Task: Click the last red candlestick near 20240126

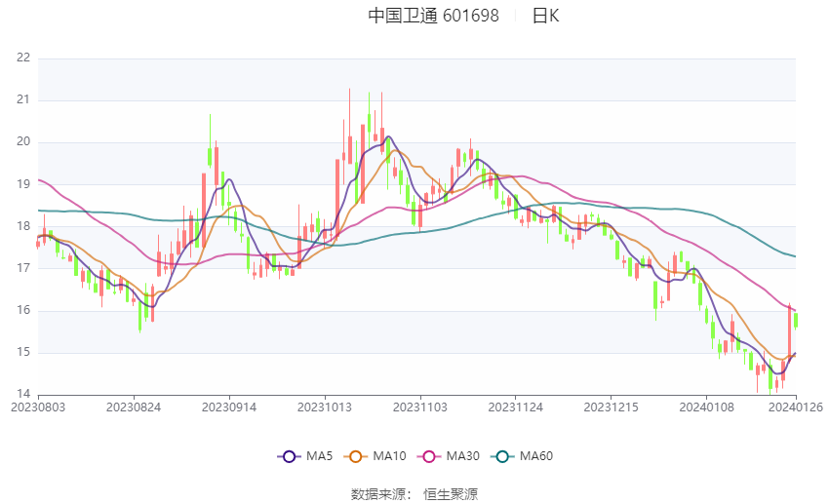Action: point(789,332)
